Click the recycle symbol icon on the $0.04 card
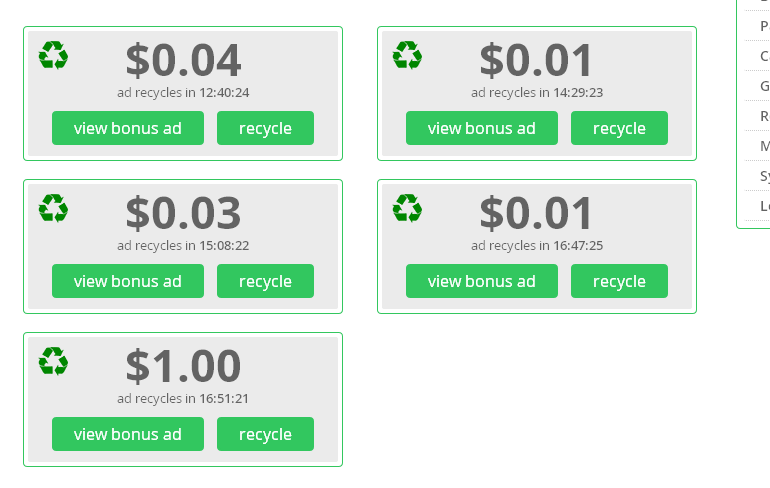Screen dimensions: 770x488 tap(53, 55)
